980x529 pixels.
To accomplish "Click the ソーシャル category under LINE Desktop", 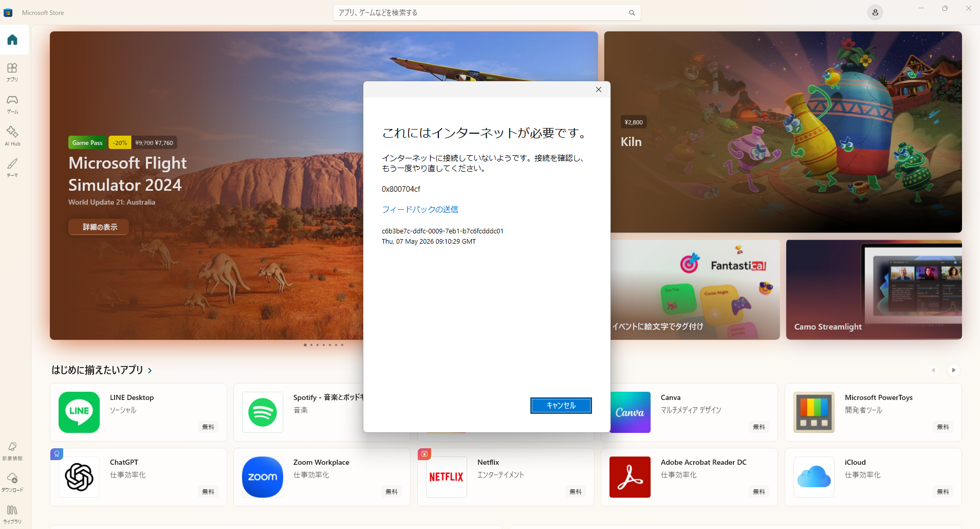I will (123, 410).
